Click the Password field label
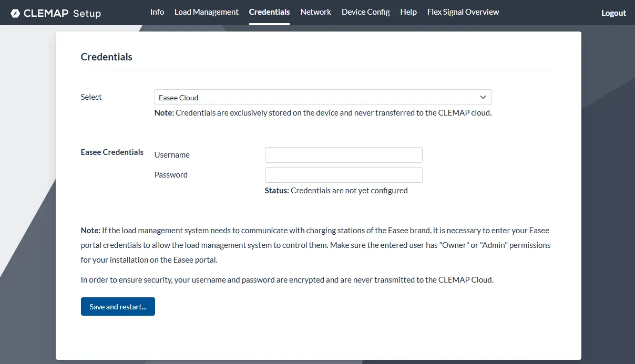Image resolution: width=635 pixels, height=364 pixels. [x=171, y=175]
